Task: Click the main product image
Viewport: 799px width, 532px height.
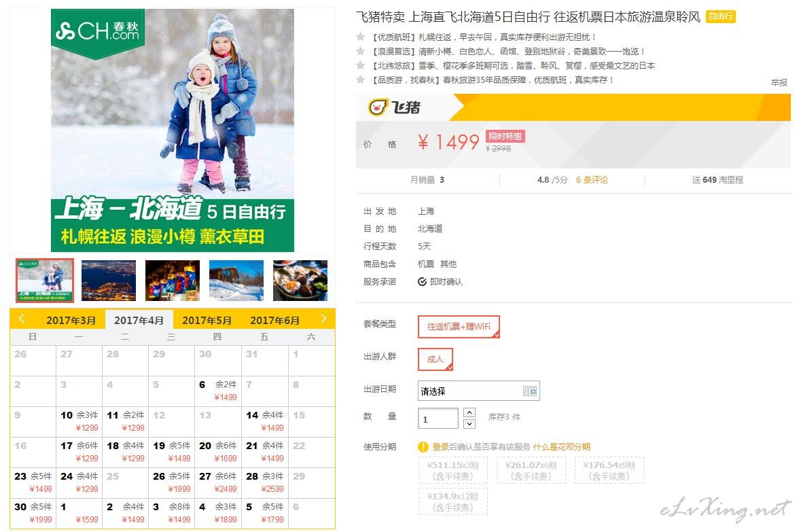Action: coord(173,130)
